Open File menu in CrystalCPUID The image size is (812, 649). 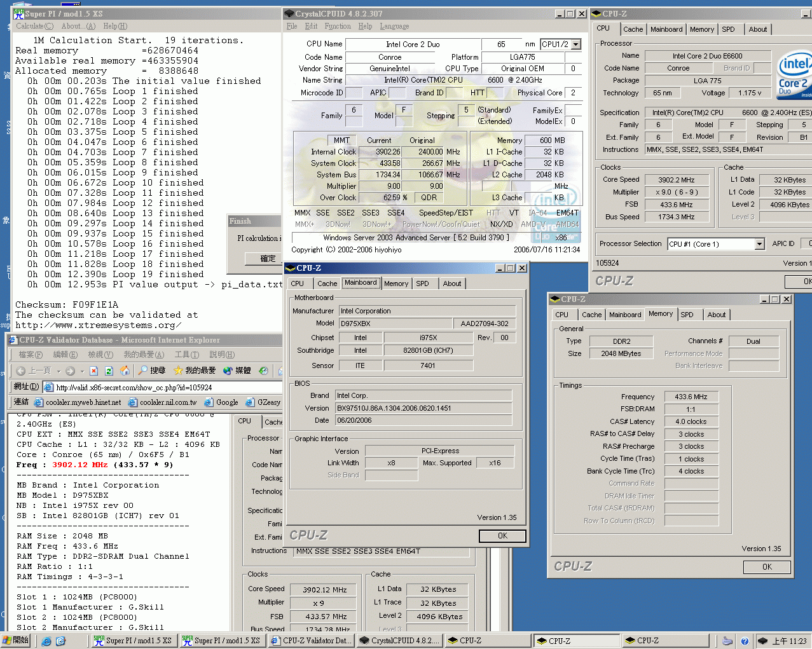tap(292, 26)
